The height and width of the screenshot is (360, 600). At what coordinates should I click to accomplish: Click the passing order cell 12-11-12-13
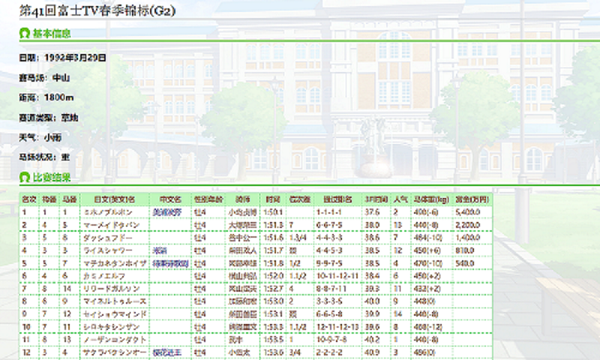338,327
